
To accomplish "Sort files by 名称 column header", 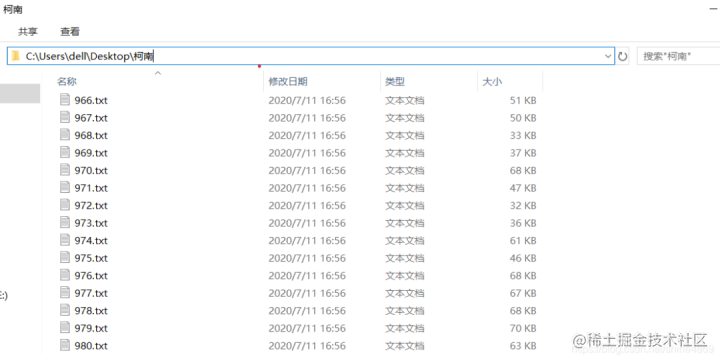I will 67,82.
